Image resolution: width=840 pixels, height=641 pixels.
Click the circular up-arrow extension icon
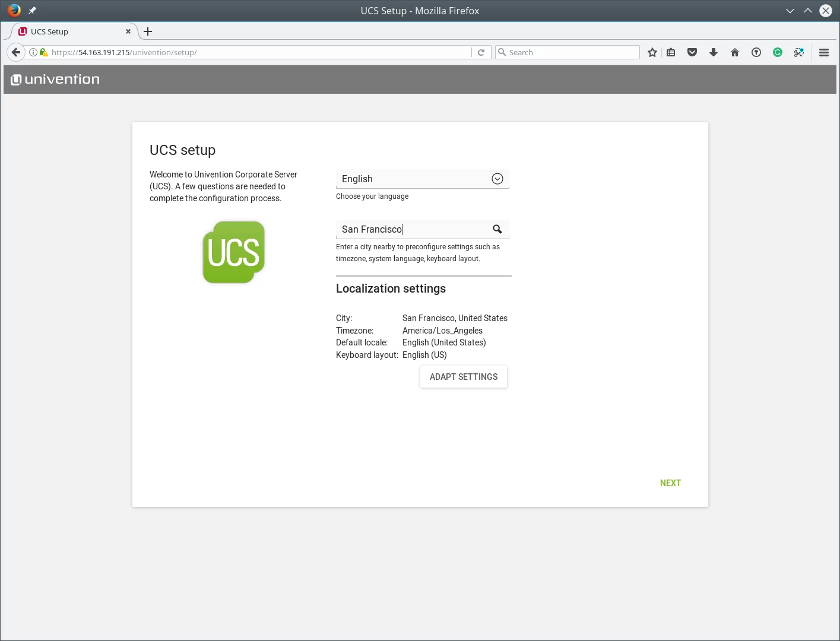[x=756, y=52]
